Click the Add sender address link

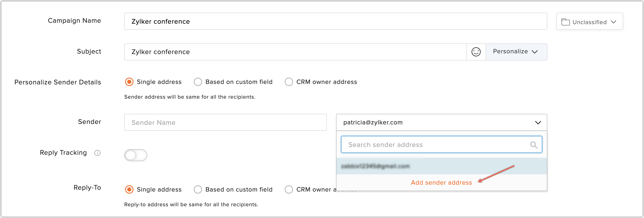(441, 182)
